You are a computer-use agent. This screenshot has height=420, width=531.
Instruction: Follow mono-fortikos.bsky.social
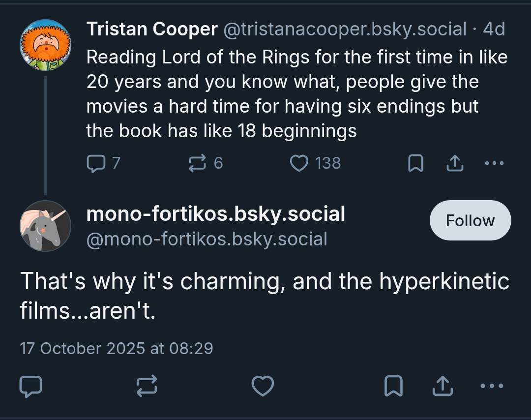[471, 220]
